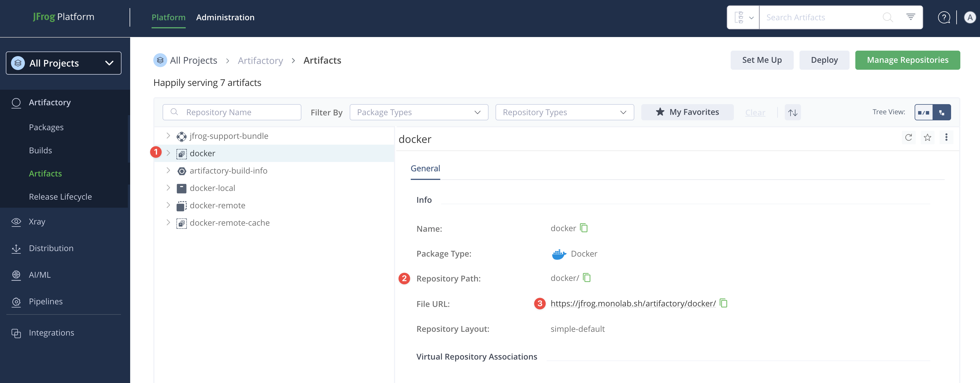
Task: Open Packages in the Artifactory sidebar
Action: pyautogui.click(x=46, y=127)
